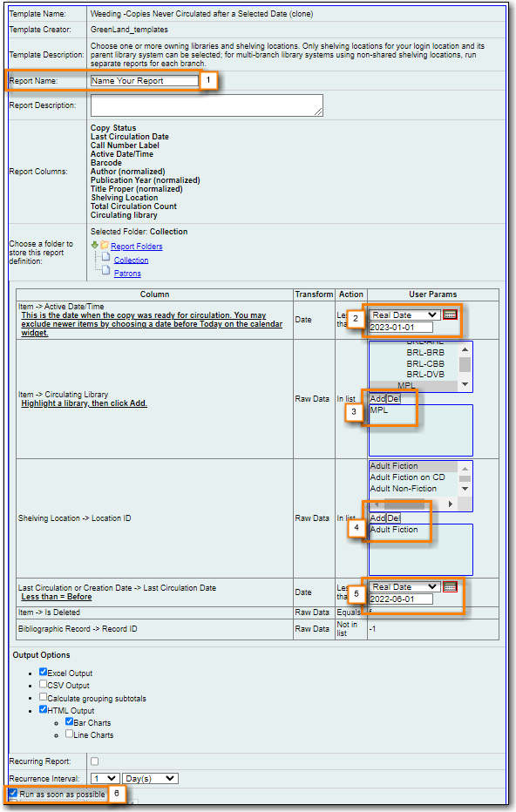Click the 2023-01-01 date field
Image resolution: width=516 pixels, height=812 pixels.
401,328
